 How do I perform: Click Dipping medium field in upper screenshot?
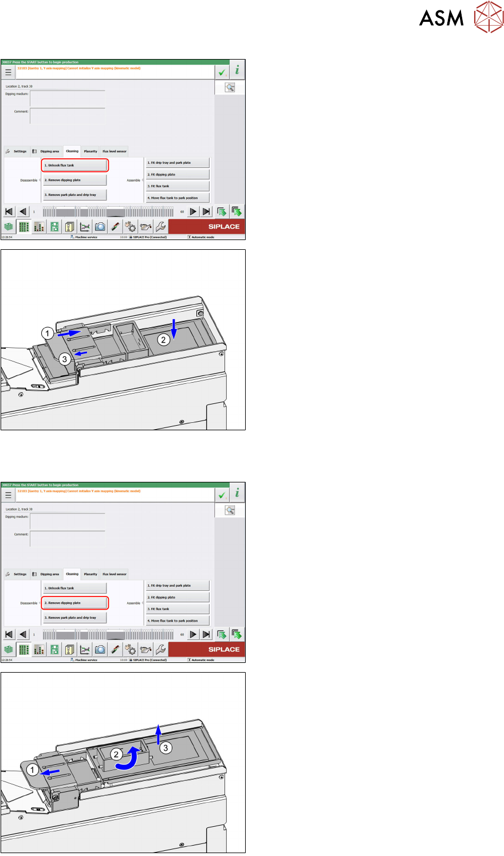point(68,99)
